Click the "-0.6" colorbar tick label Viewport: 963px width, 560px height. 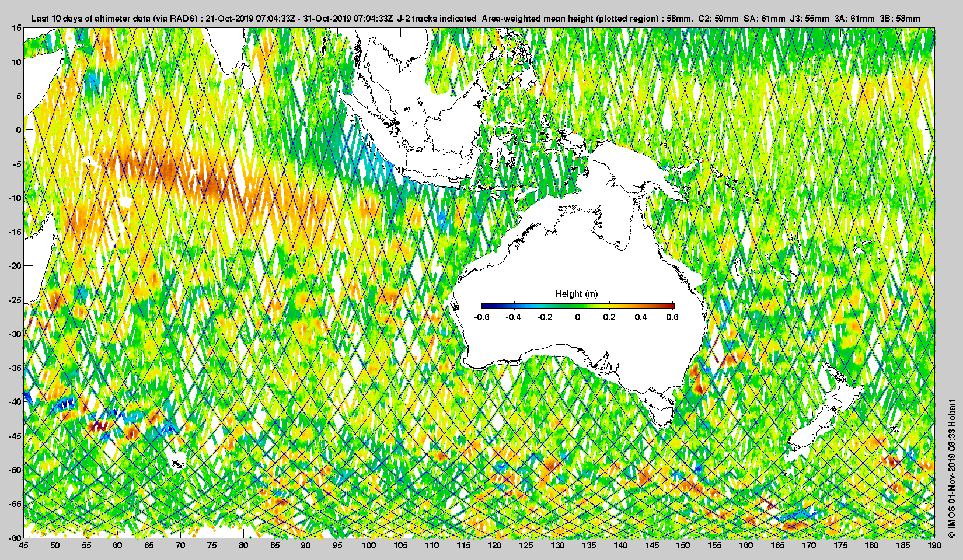(x=481, y=317)
